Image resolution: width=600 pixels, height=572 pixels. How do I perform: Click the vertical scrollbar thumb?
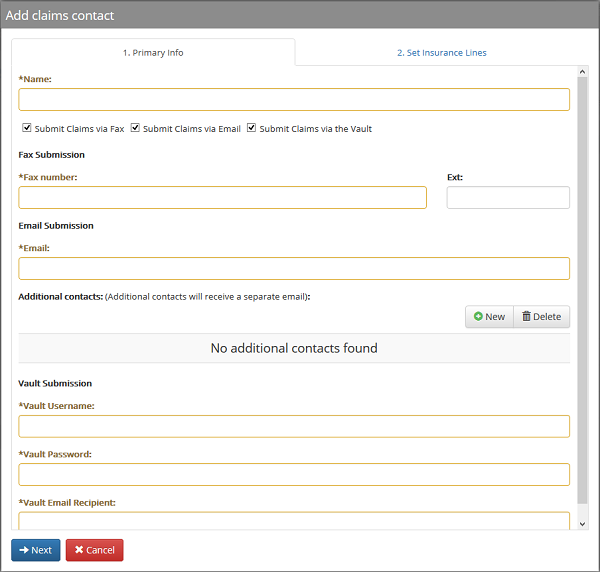pyautogui.click(x=582, y=290)
